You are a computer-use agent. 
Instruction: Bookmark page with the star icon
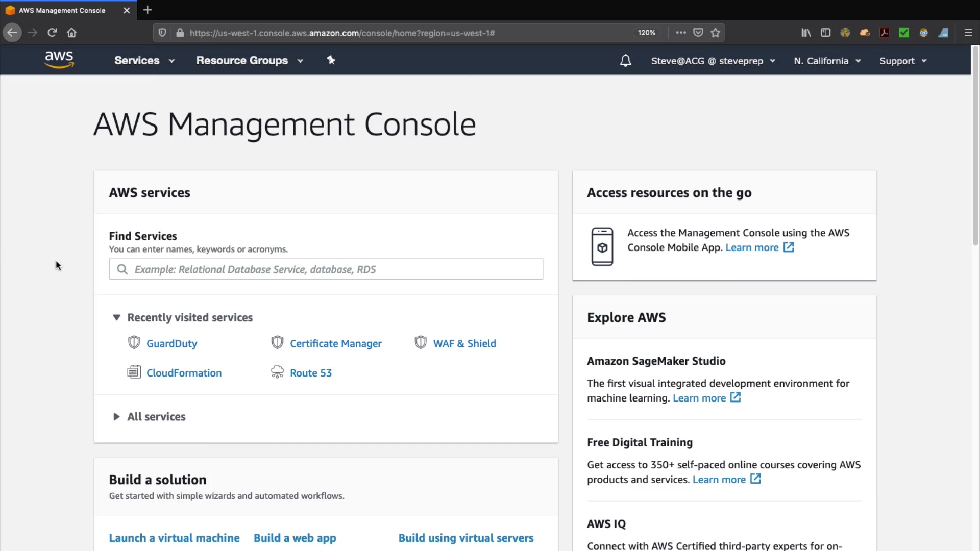[715, 33]
